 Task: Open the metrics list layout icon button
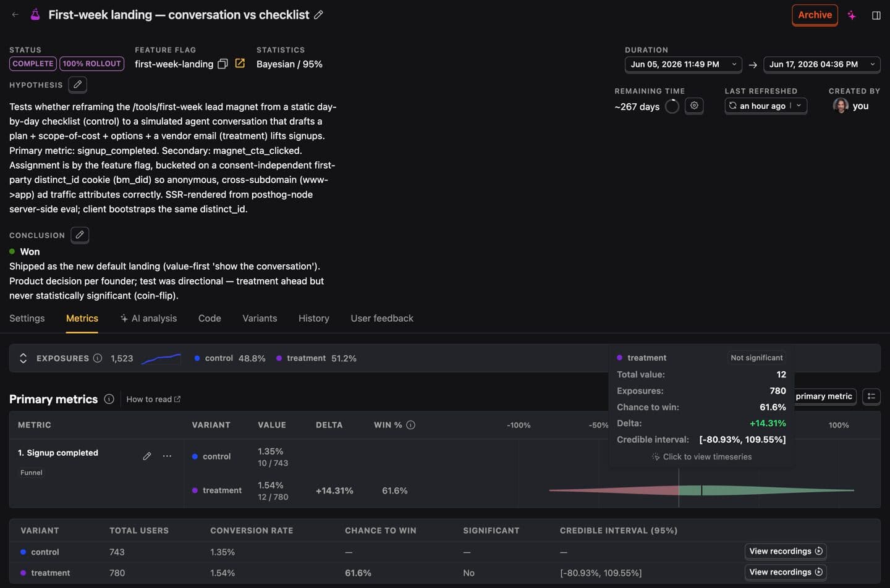pos(871,397)
